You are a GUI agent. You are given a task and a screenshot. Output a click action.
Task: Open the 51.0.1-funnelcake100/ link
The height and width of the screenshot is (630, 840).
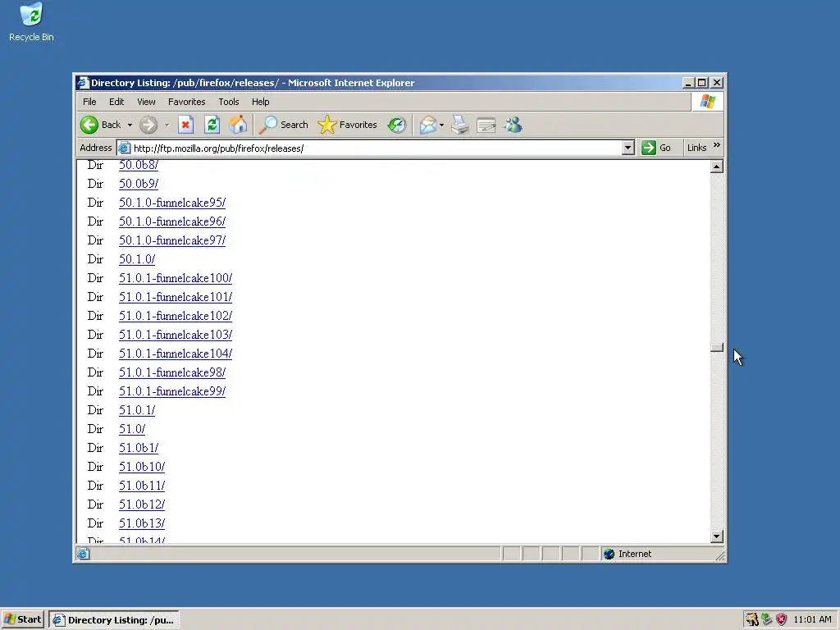tap(176, 278)
